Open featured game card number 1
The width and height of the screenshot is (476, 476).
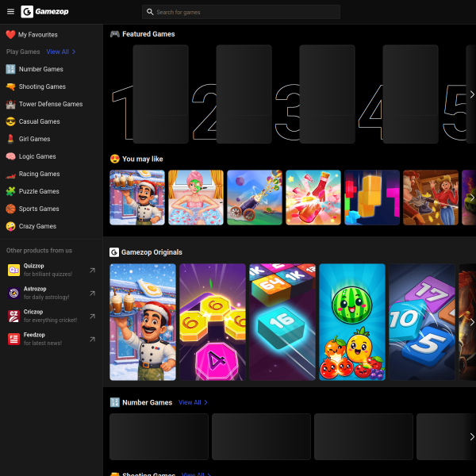click(x=160, y=94)
